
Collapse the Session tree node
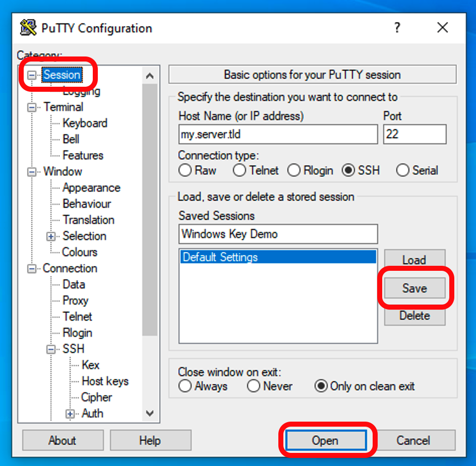(x=32, y=75)
